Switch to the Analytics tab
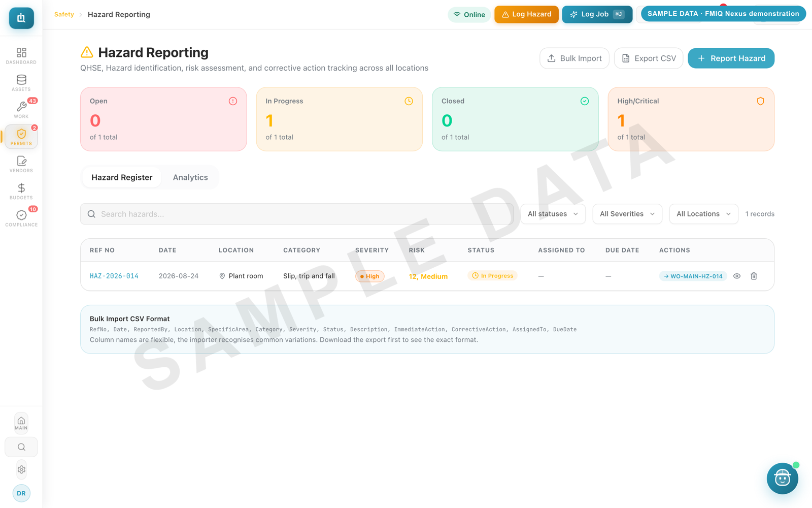 coord(190,177)
